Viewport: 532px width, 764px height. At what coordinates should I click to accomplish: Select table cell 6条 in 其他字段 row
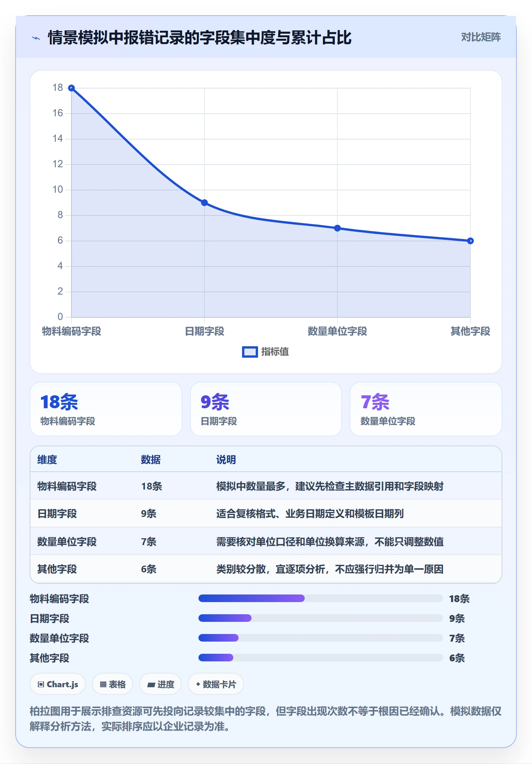coord(149,569)
